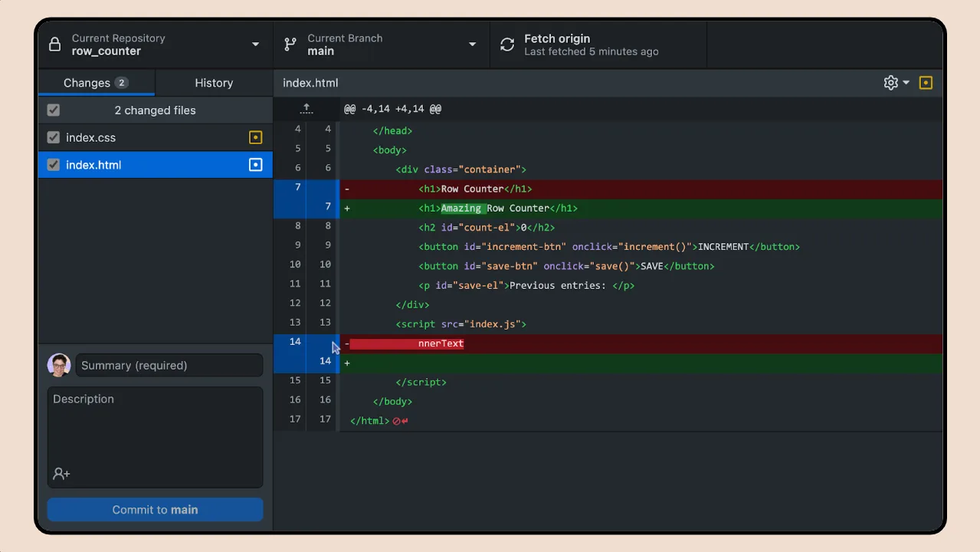This screenshot has width=980, height=552.
Task: Toggle added line 7 gutter selection
Action: point(306,208)
